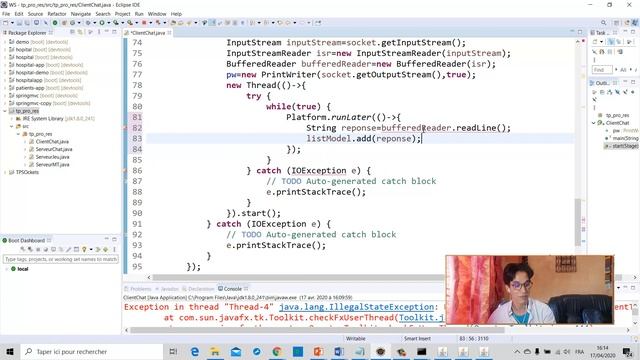Click the Task List Find field
This screenshot has width=640, height=360.
click(602, 70)
